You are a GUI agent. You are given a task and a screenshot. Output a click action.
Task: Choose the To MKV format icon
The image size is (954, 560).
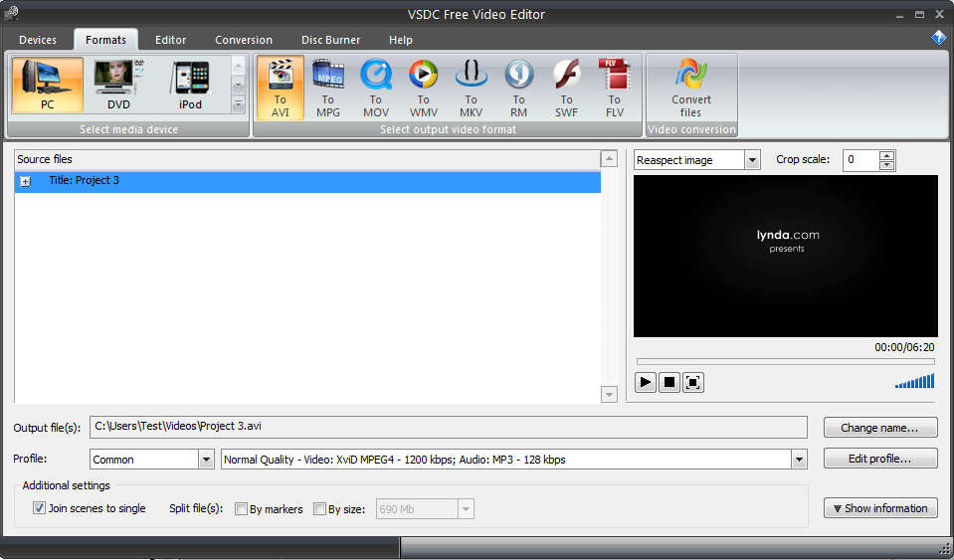coord(471,88)
